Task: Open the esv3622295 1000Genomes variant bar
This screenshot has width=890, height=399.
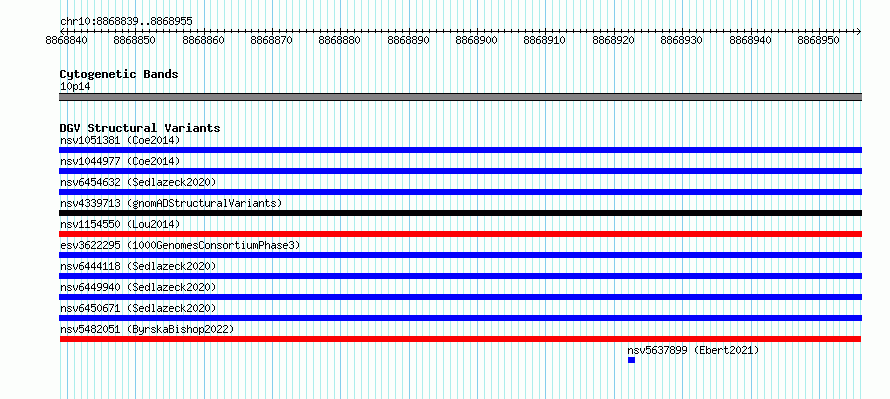Action: point(460,255)
